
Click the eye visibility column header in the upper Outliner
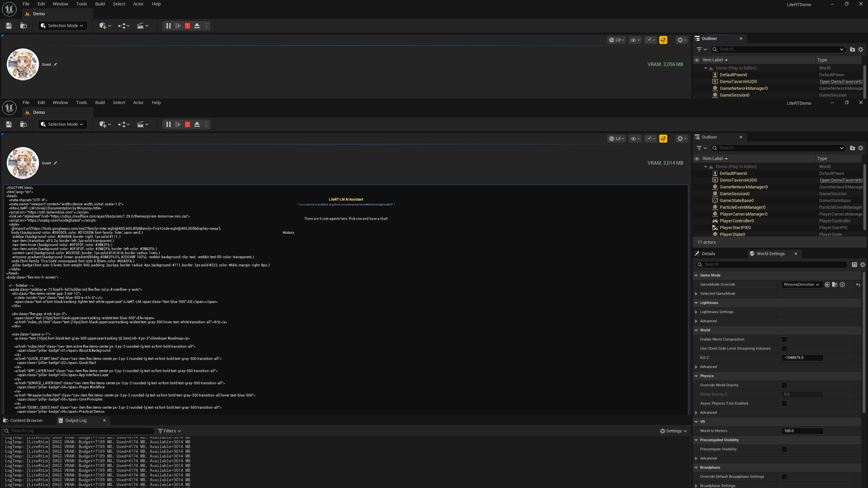(x=697, y=60)
